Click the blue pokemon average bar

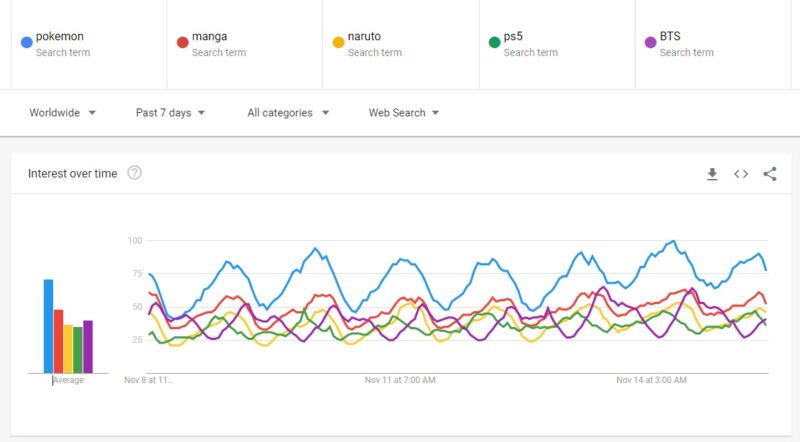point(48,325)
